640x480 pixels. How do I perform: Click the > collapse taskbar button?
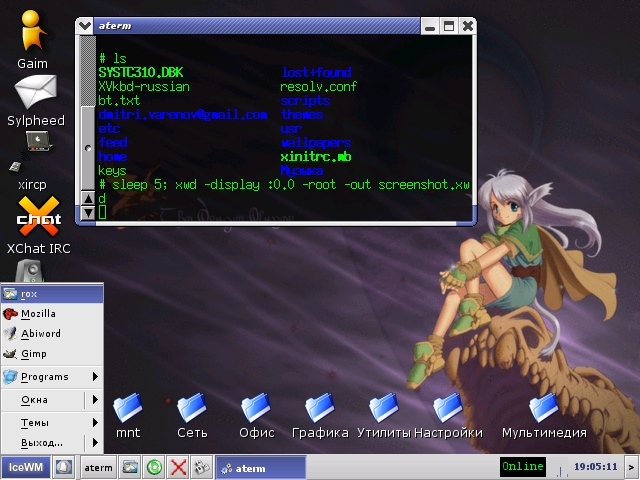pyautogui.click(x=631, y=467)
